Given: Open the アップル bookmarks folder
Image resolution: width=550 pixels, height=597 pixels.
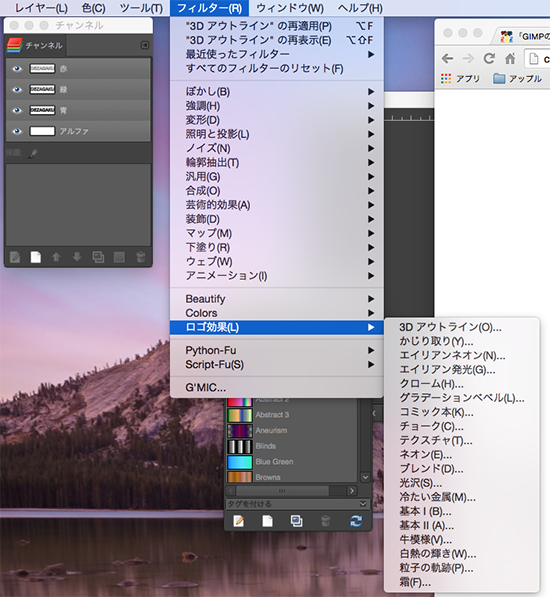Looking at the screenshot, I should pos(517,79).
